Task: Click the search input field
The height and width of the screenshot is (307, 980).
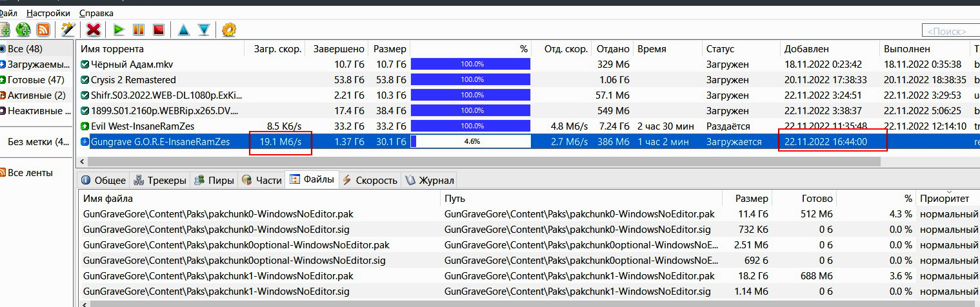Action: click(950, 31)
